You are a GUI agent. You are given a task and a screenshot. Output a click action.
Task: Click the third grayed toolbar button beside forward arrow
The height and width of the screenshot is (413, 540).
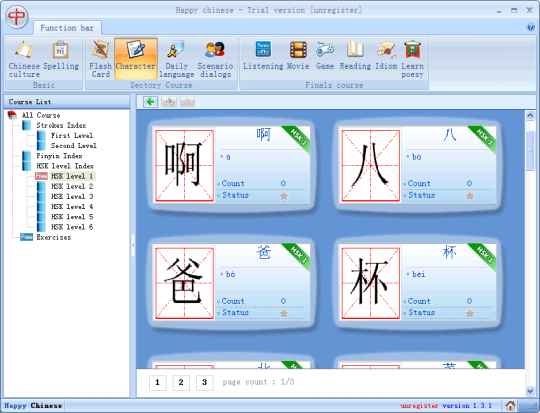pyautogui.click(x=187, y=102)
